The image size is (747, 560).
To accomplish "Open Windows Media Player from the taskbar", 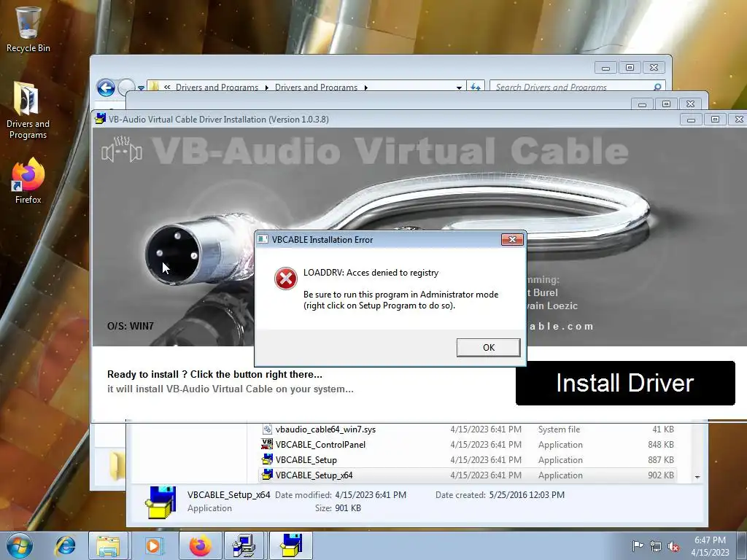I will click(x=153, y=545).
